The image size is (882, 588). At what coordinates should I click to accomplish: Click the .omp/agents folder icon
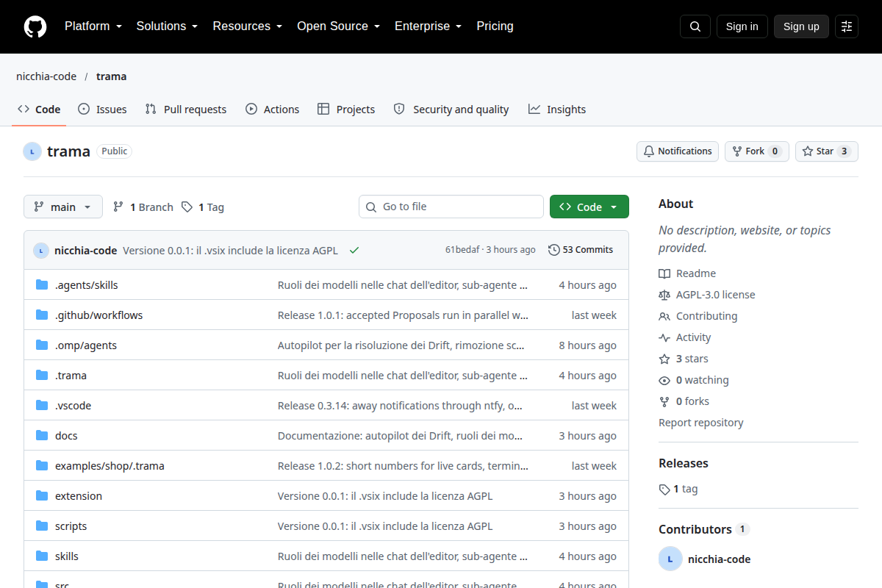(42, 345)
